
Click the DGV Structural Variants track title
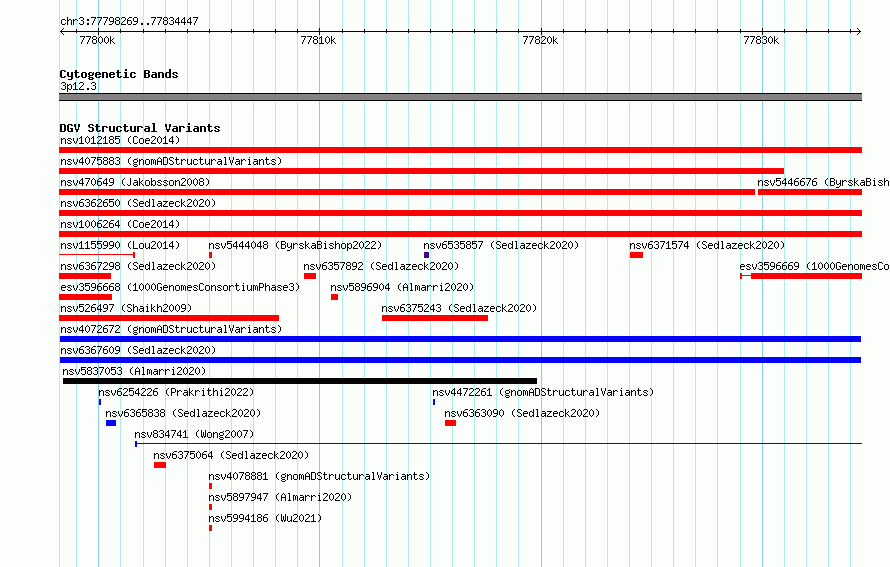coord(140,128)
